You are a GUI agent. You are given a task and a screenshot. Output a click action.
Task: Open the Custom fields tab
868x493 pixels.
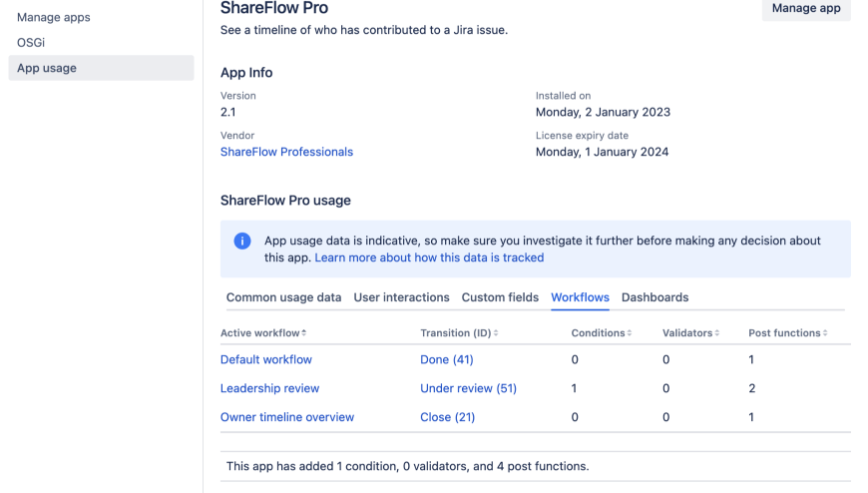click(x=500, y=297)
